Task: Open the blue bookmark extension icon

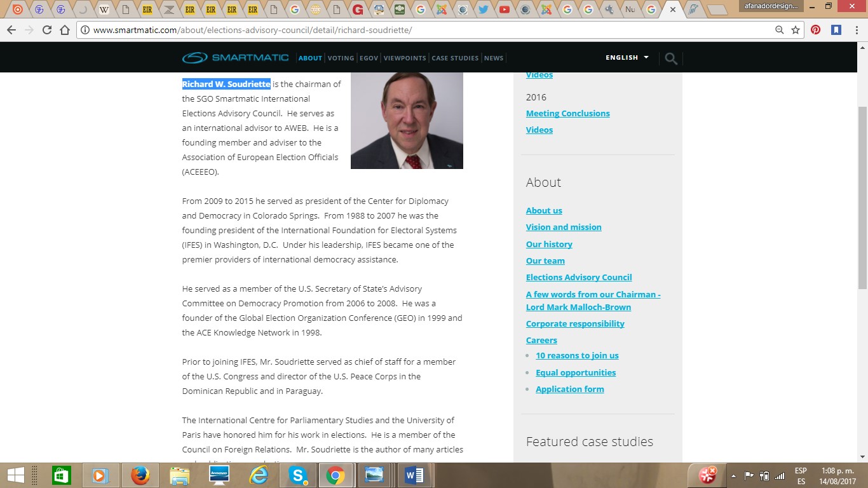Action: (x=836, y=30)
